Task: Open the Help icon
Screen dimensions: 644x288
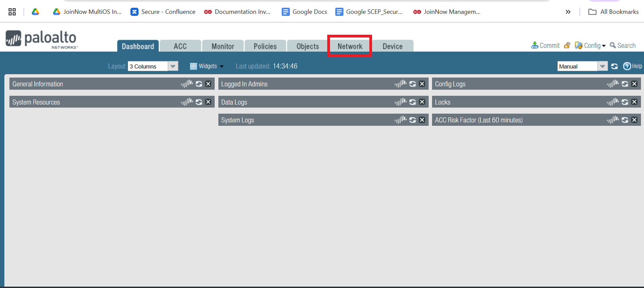Action: coord(627,66)
